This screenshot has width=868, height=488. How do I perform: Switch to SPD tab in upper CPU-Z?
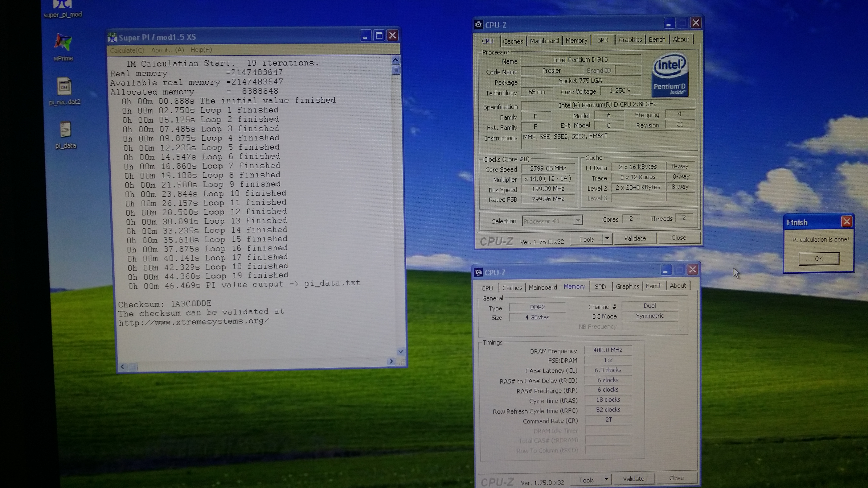coord(602,40)
